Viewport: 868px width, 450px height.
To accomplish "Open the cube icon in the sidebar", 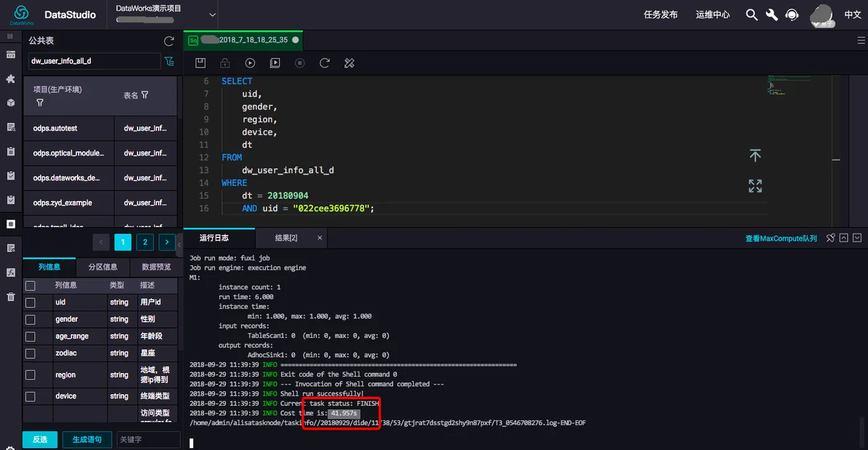I will [11, 103].
